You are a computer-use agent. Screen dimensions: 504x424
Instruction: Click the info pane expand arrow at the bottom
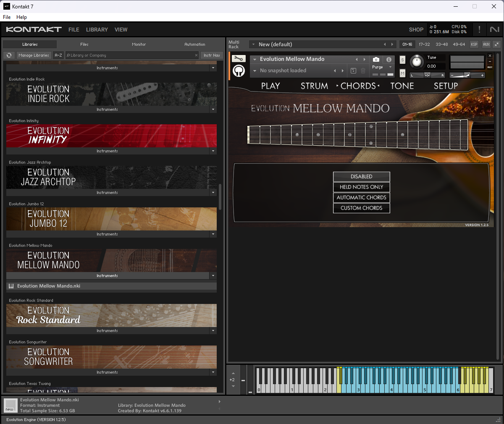coord(219,402)
